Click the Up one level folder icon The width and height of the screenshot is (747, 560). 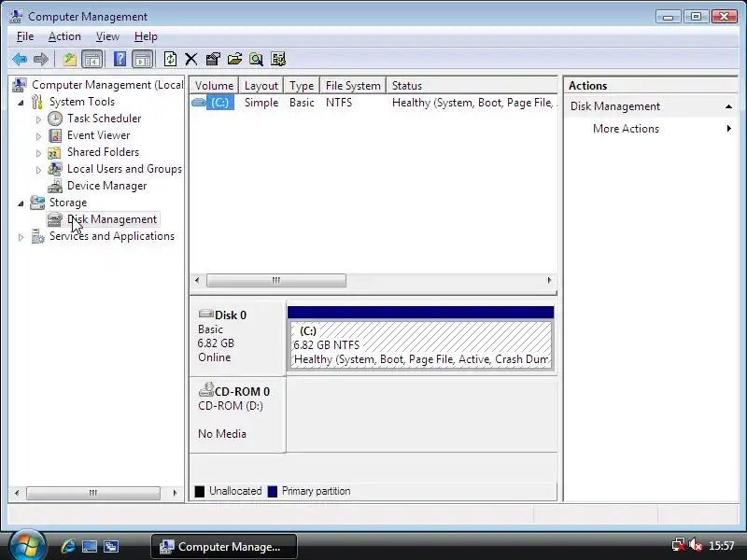(69, 60)
